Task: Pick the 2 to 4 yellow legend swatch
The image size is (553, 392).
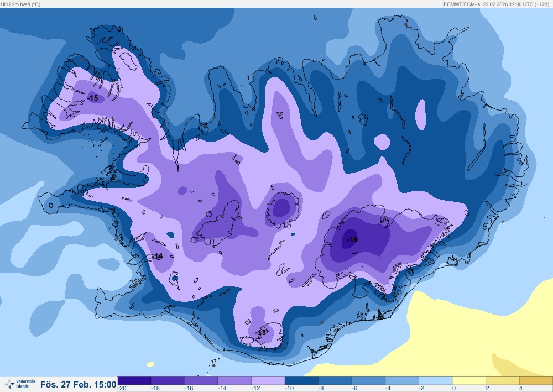Action: [503, 380]
